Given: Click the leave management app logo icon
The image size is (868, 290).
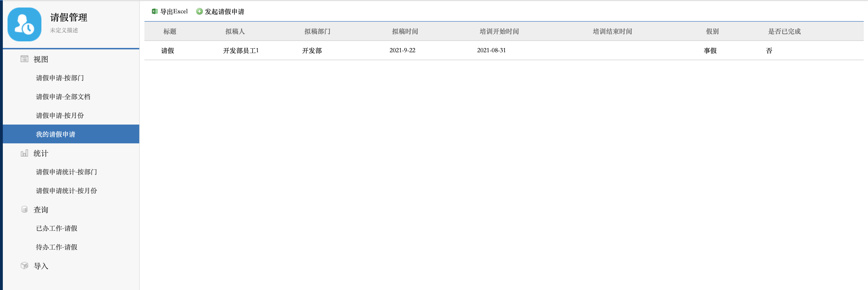Looking at the screenshot, I should pyautogui.click(x=25, y=24).
